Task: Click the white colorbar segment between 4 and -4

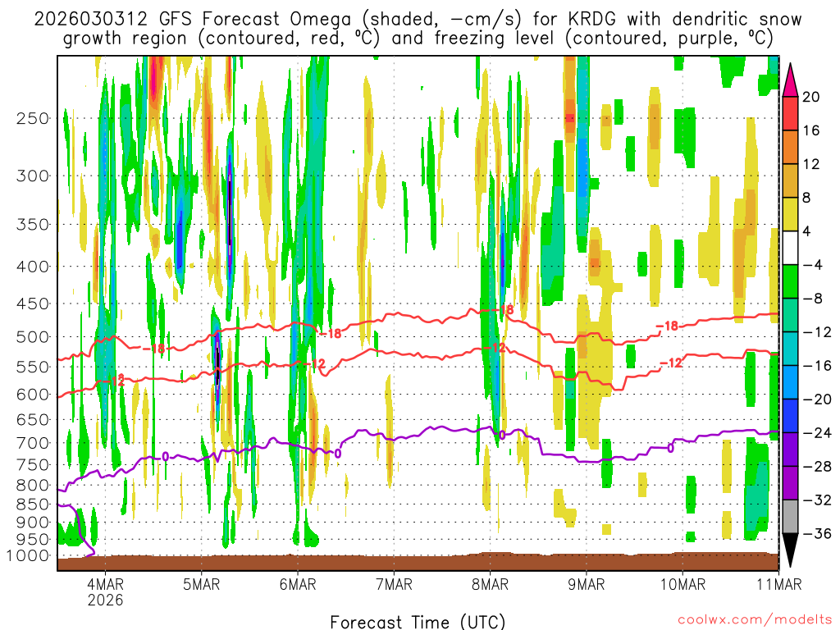Action: click(790, 248)
